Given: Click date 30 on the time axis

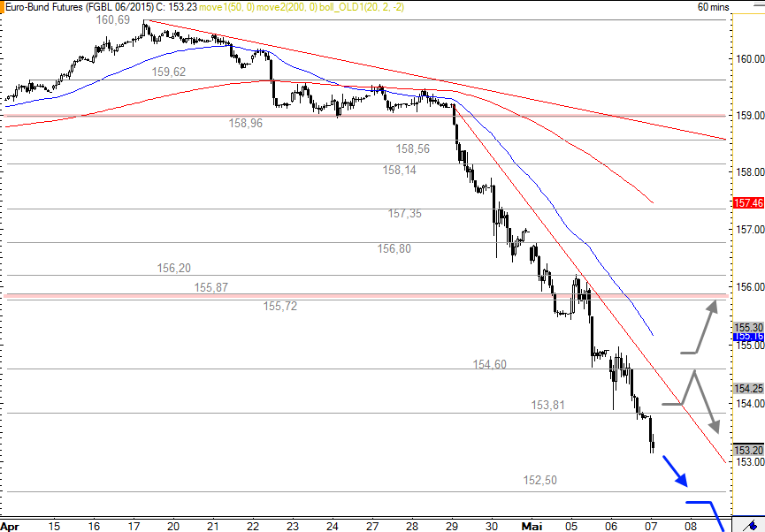Looking at the screenshot, I should click(x=492, y=527).
